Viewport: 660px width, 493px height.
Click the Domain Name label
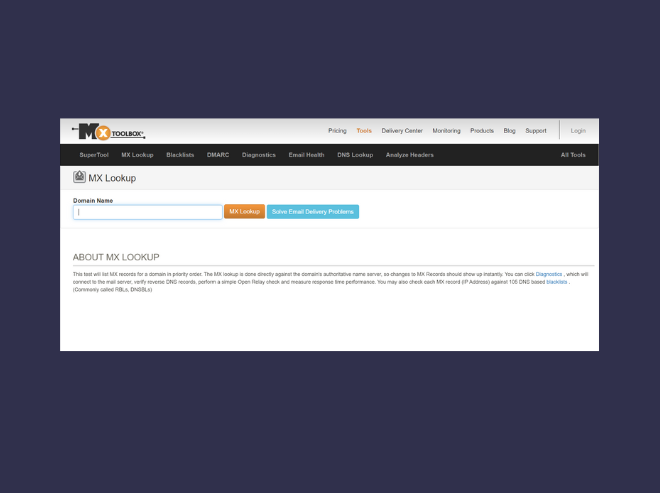click(x=93, y=201)
